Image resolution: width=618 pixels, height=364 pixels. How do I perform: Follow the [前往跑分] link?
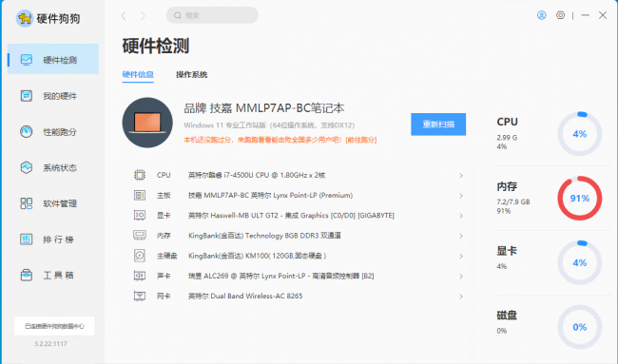coord(361,140)
